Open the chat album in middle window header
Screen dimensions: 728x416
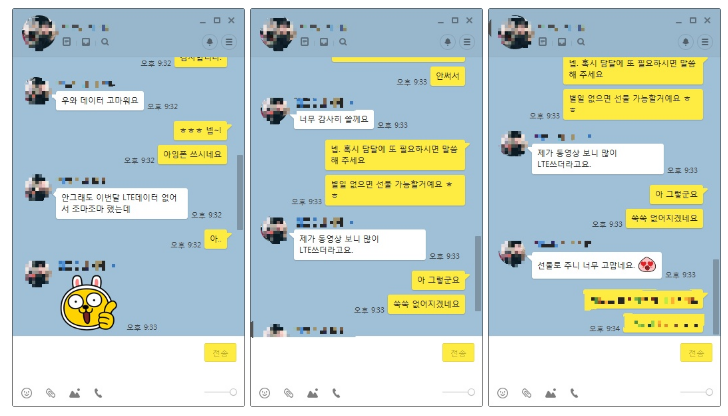pos(324,42)
